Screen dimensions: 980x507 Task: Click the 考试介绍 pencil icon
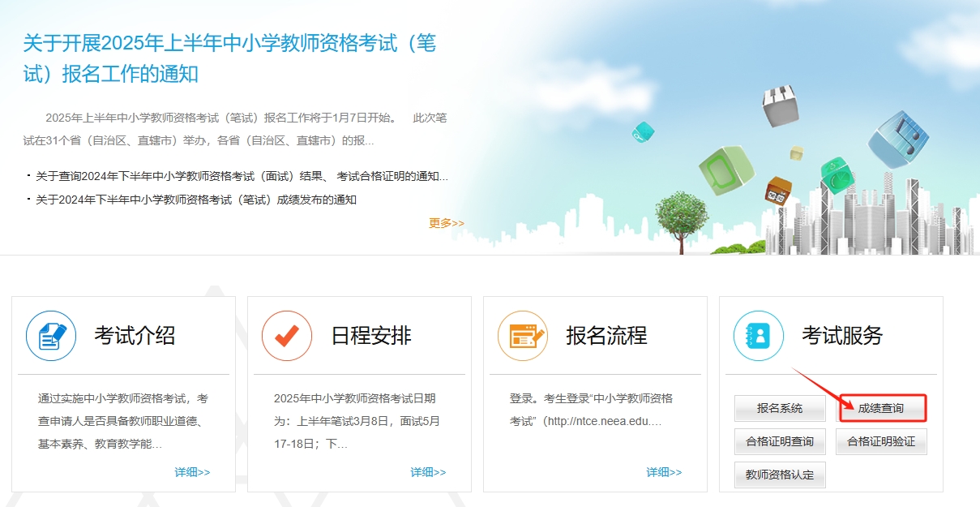pyautogui.click(x=49, y=335)
